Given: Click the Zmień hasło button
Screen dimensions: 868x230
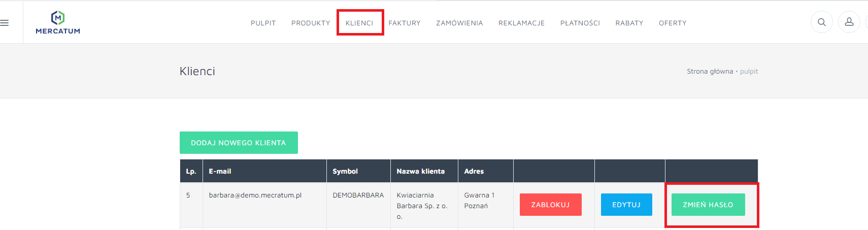Looking at the screenshot, I should click(x=708, y=205).
